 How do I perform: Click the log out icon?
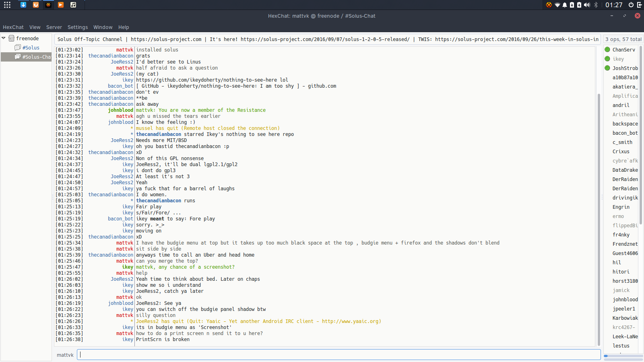point(639,5)
